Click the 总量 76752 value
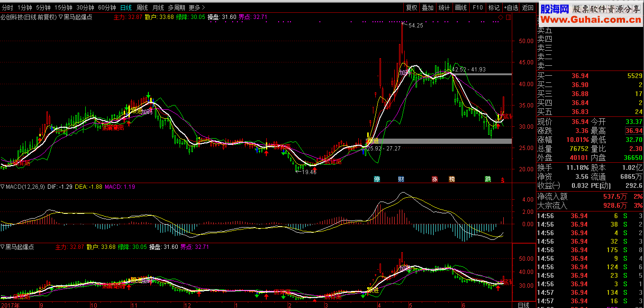 578,149
